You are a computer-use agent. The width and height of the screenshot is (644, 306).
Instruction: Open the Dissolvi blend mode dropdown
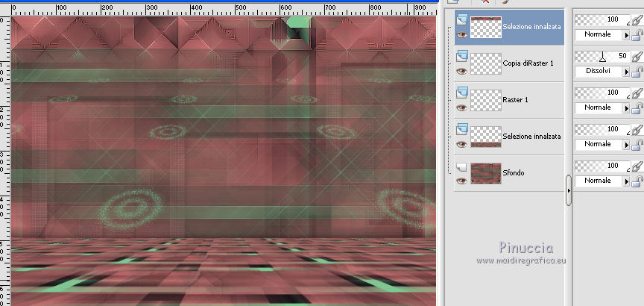(627, 72)
